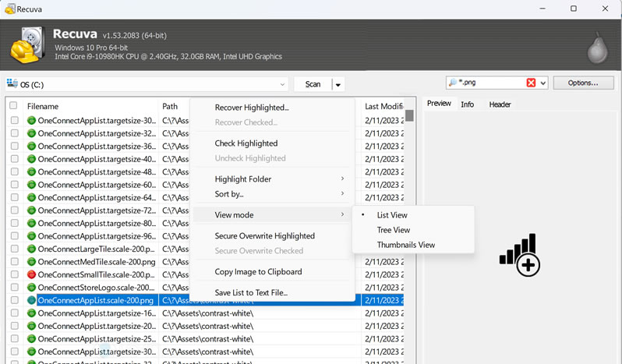The height and width of the screenshot is (364, 622).
Task: Open the Options dialog
Action: point(583,83)
